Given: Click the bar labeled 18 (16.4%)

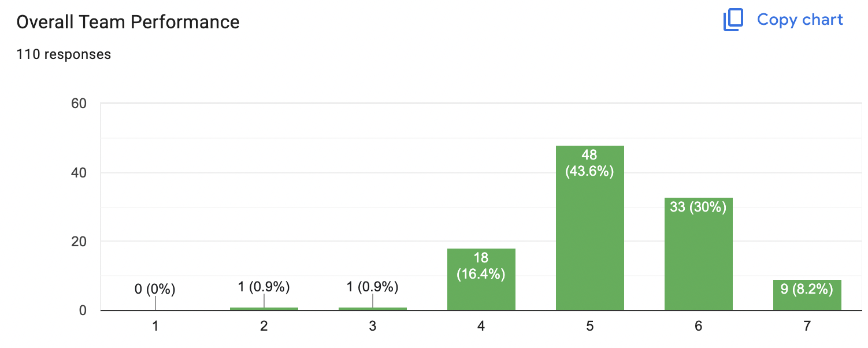Looking at the screenshot, I should 481,279.
